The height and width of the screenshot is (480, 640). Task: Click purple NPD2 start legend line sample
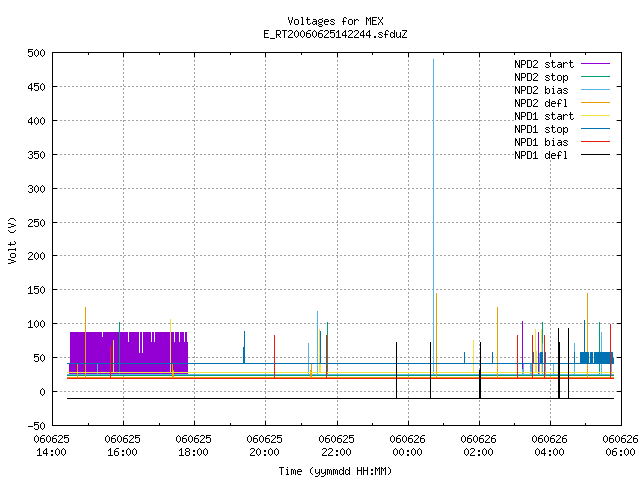[595, 64]
